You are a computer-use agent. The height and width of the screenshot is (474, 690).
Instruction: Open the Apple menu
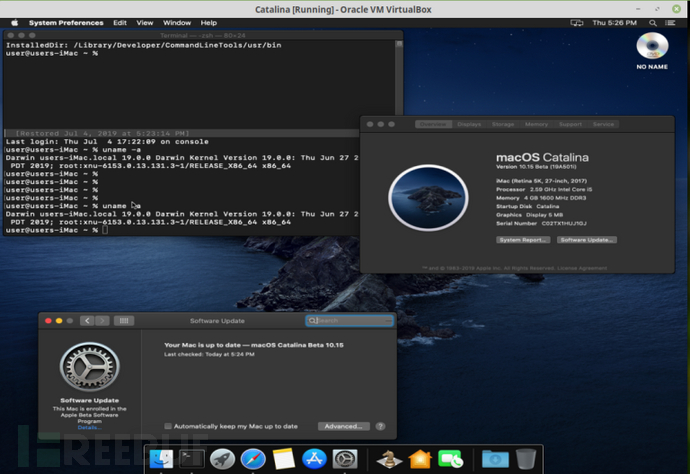coord(15,23)
